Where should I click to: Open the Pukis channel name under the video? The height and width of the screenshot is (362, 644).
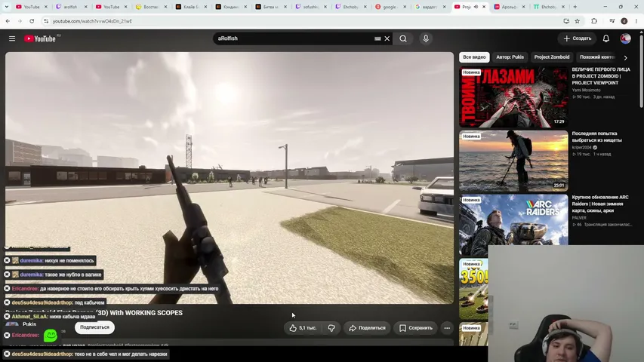(x=29, y=324)
